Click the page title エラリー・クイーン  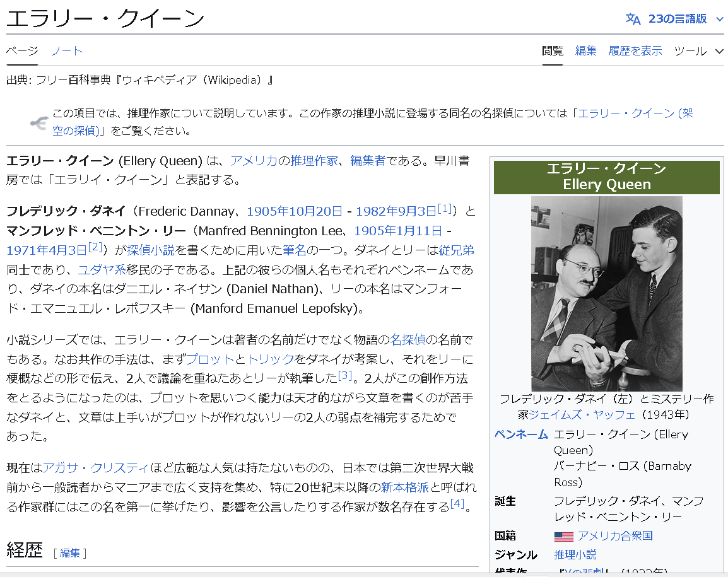coord(105,18)
